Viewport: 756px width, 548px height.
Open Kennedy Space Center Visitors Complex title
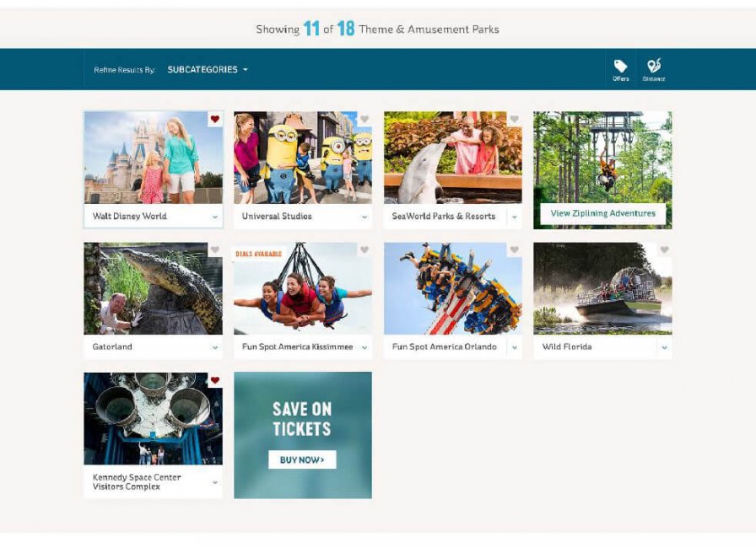point(137,482)
